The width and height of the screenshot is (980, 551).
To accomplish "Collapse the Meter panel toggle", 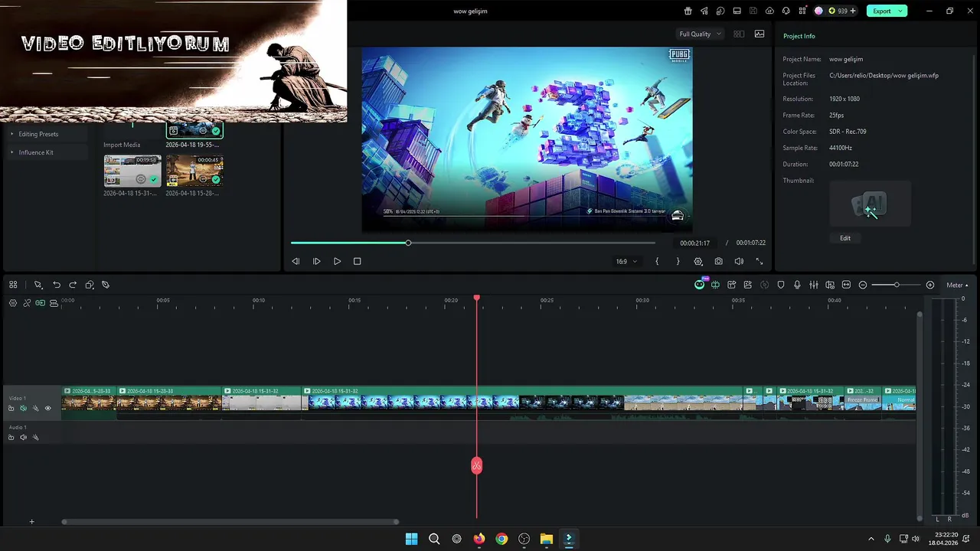I will (x=957, y=285).
